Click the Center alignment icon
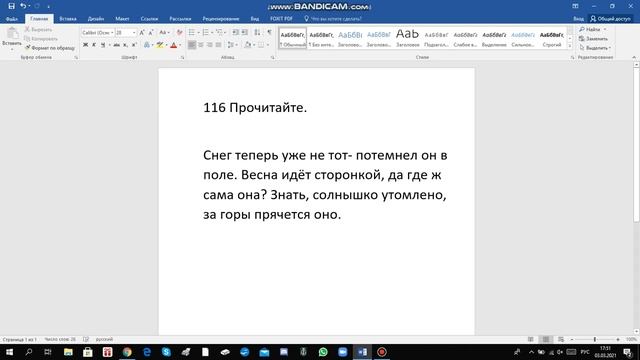640x360 pixels. 201,45
